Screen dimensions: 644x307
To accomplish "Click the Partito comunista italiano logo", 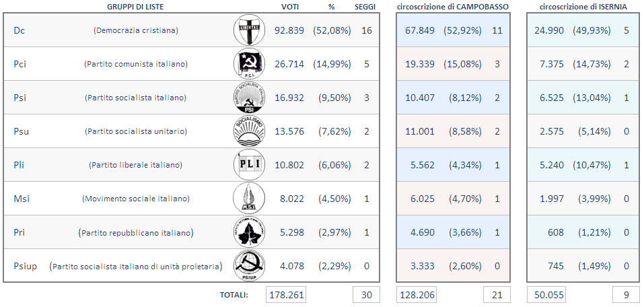I will [249, 64].
